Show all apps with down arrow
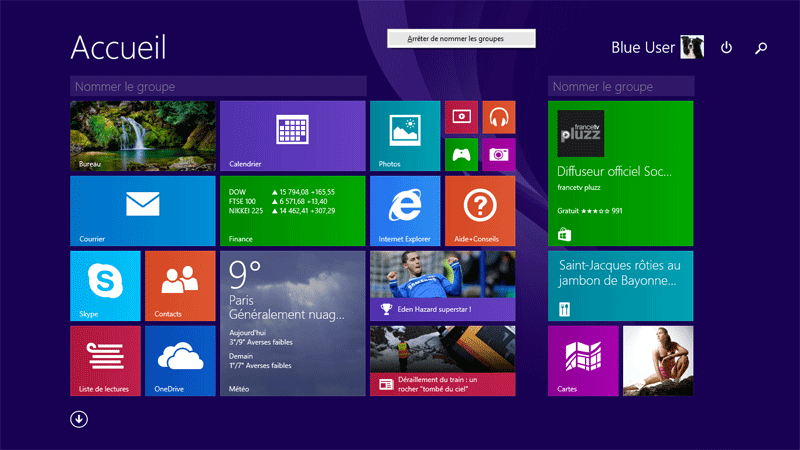 click(x=79, y=419)
